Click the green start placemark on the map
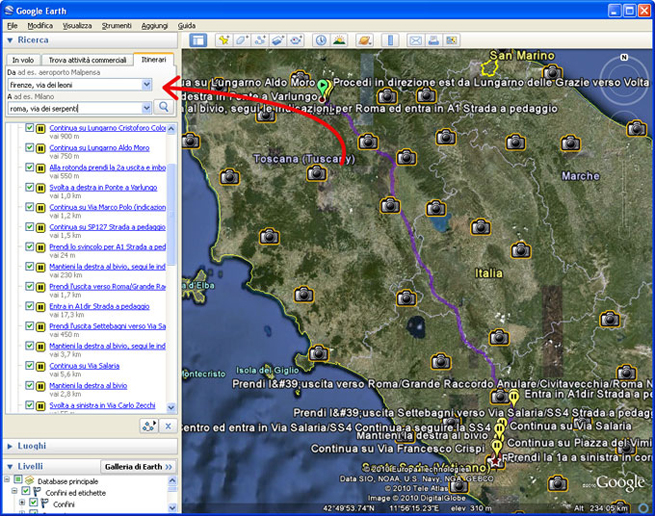The width and height of the screenshot is (655, 516). click(x=322, y=87)
